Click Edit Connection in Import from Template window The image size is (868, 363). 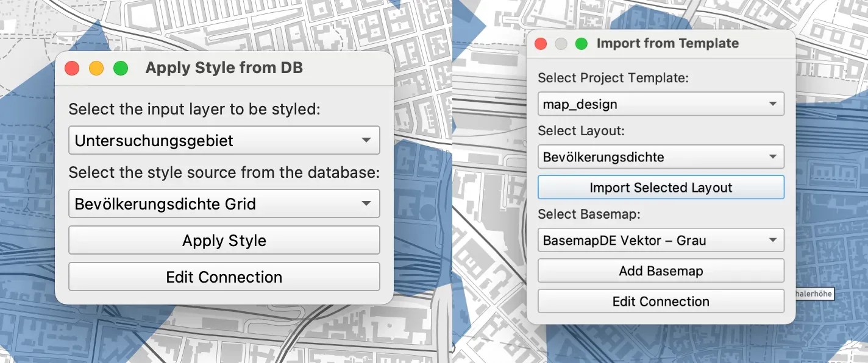pos(661,301)
